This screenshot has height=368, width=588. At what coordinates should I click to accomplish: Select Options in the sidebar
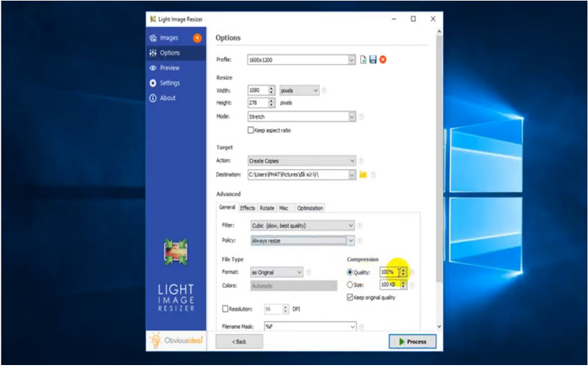pos(176,53)
